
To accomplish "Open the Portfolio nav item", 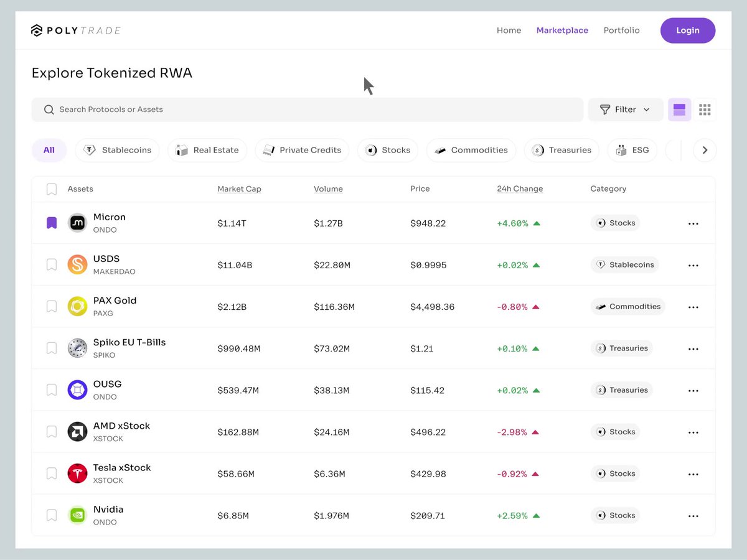I will point(621,30).
